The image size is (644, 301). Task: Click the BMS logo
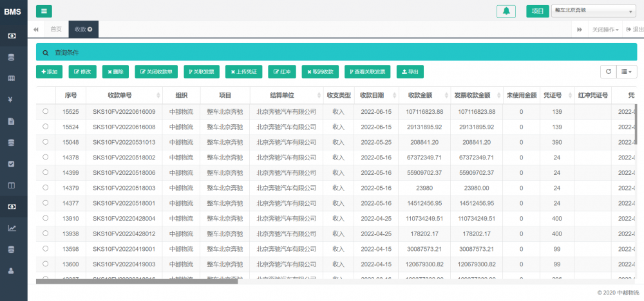(13, 12)
